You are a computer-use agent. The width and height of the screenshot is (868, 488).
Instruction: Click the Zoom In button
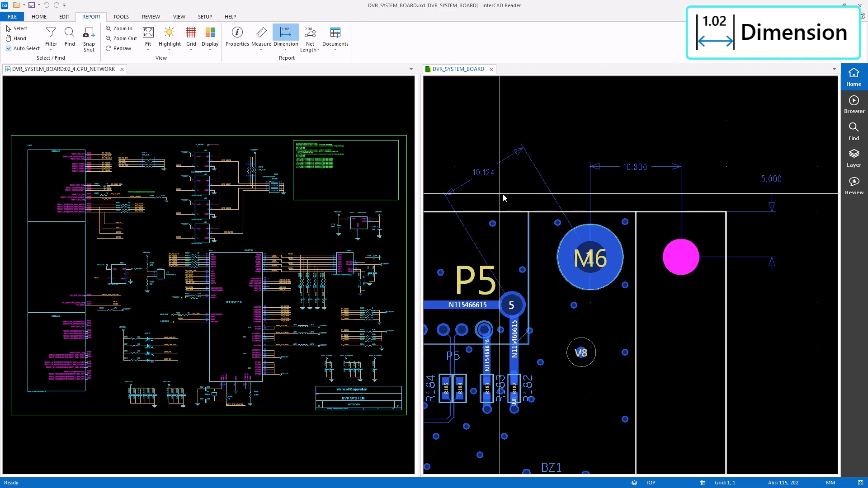(x=119, y=28)
